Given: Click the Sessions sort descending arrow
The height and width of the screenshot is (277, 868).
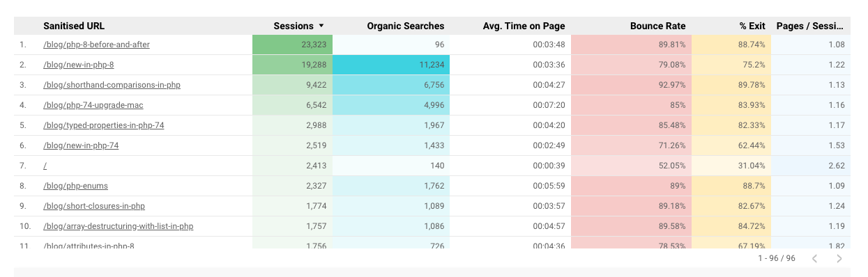Looking at the screenshot, I should [321, 26].
